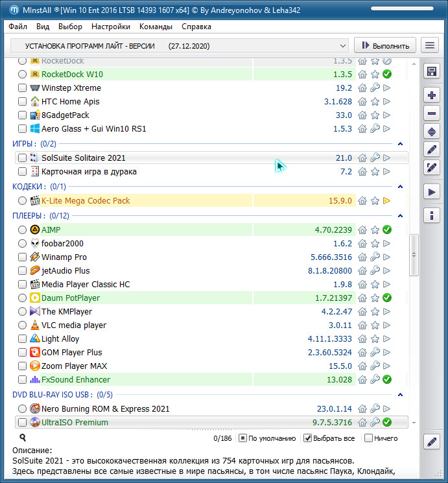
Task: Click version 4.11.1.3333 of Light Alloy
Action: point(330,339)
